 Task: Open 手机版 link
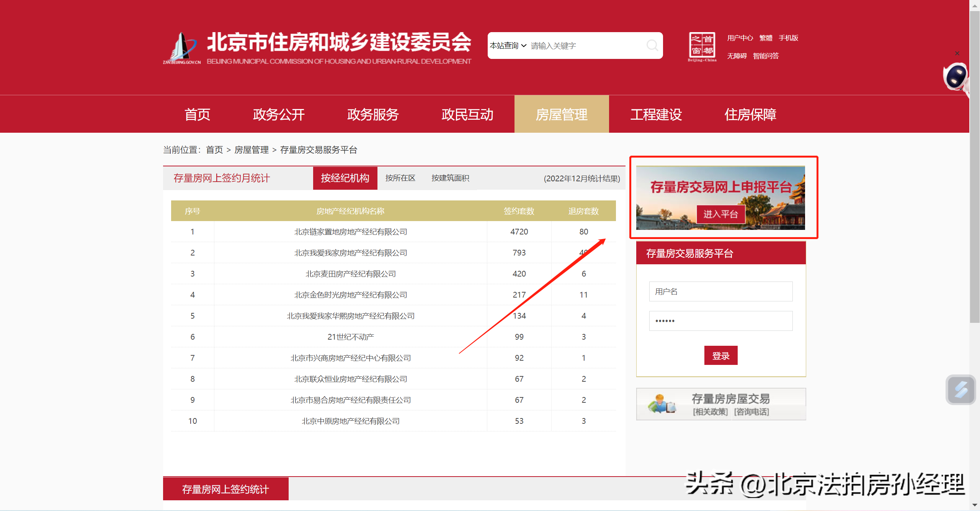(x=788, y=38)
